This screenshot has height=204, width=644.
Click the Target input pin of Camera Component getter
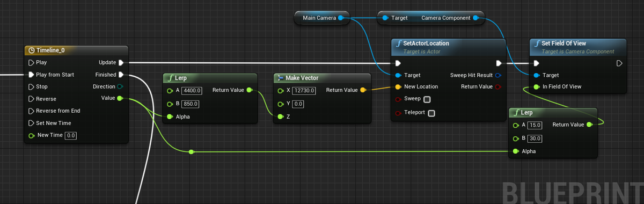pos(385,18)
